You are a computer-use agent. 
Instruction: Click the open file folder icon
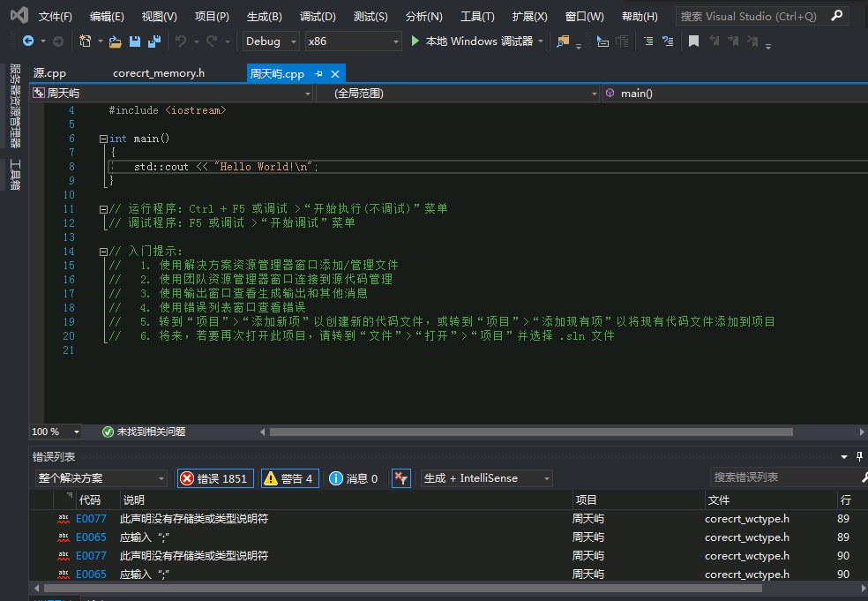pos(116,41)
